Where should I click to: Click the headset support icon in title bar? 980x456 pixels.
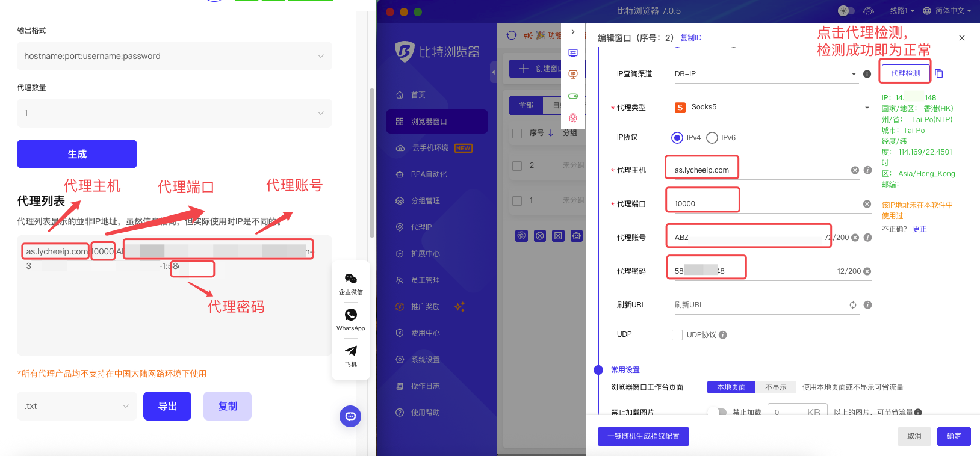[x=868, y=11]
